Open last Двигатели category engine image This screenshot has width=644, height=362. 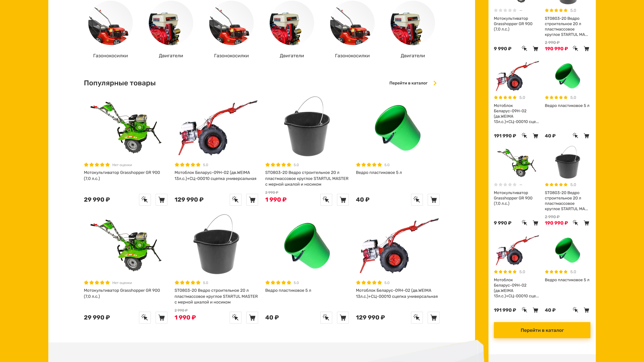click(x=413, y=23)
